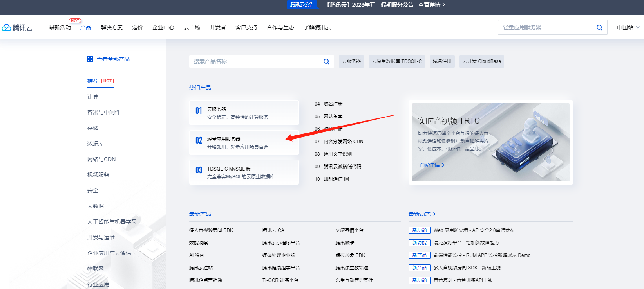
Task: Open the 开发者 menu
Action: click(x=218, y=27)
